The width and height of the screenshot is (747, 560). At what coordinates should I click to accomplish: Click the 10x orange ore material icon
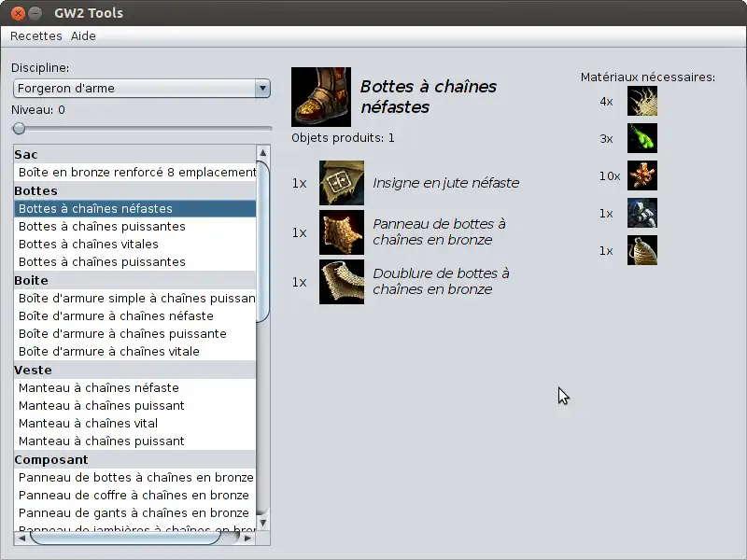tap(642, 175)
